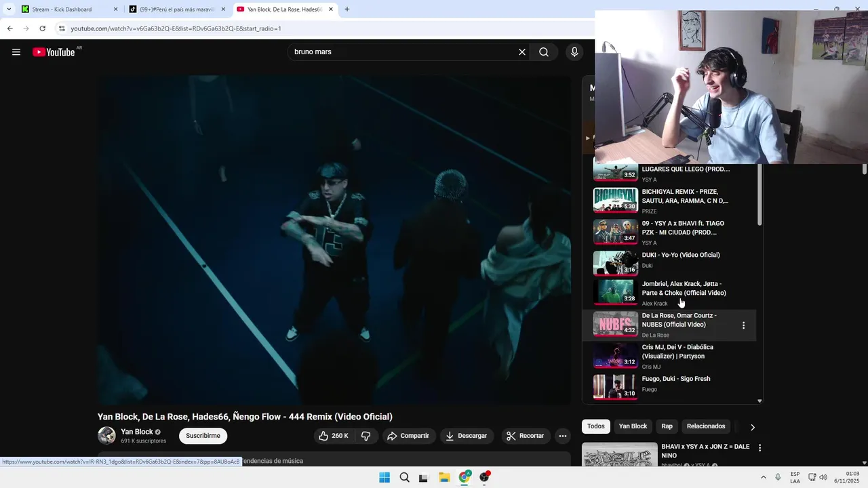Dislike the 444 Remix video
This screenshot has height=488, width=868.
[366, 436]
